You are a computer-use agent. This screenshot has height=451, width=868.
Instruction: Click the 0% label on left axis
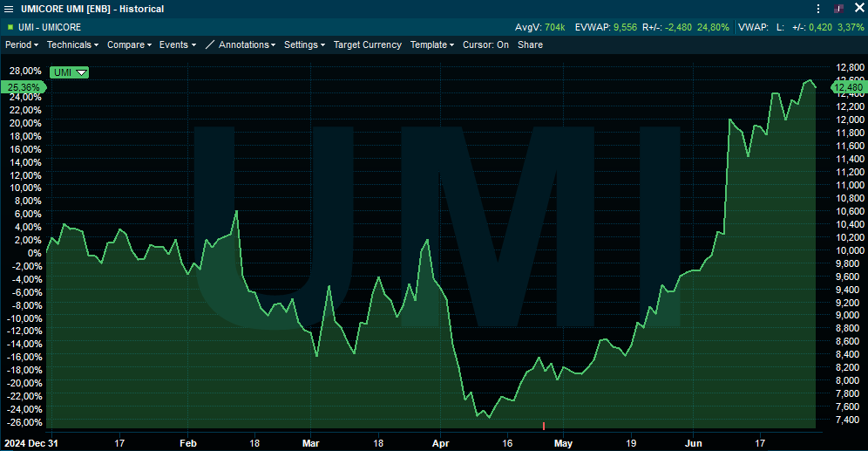click(34, 253)
